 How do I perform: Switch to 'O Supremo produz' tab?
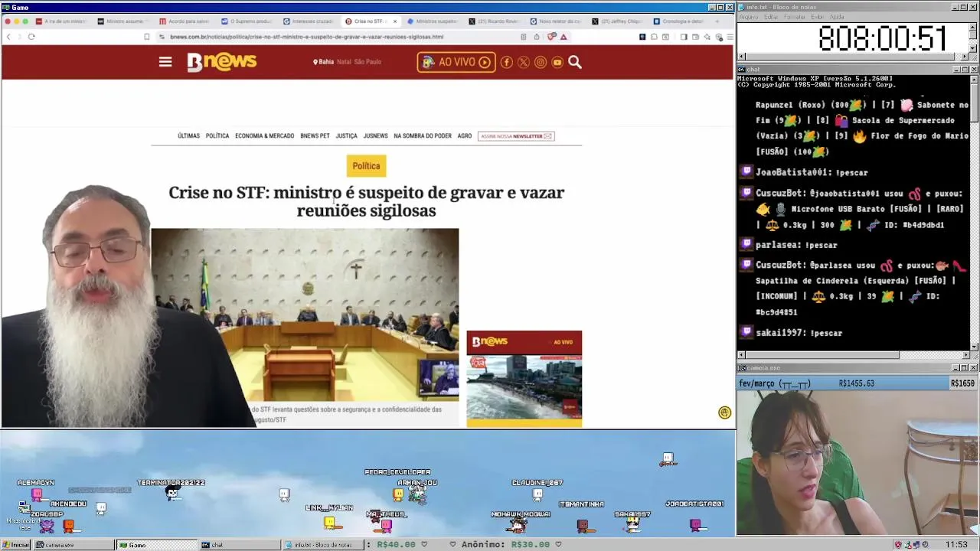pyautogui.click(x=248, y=21)
